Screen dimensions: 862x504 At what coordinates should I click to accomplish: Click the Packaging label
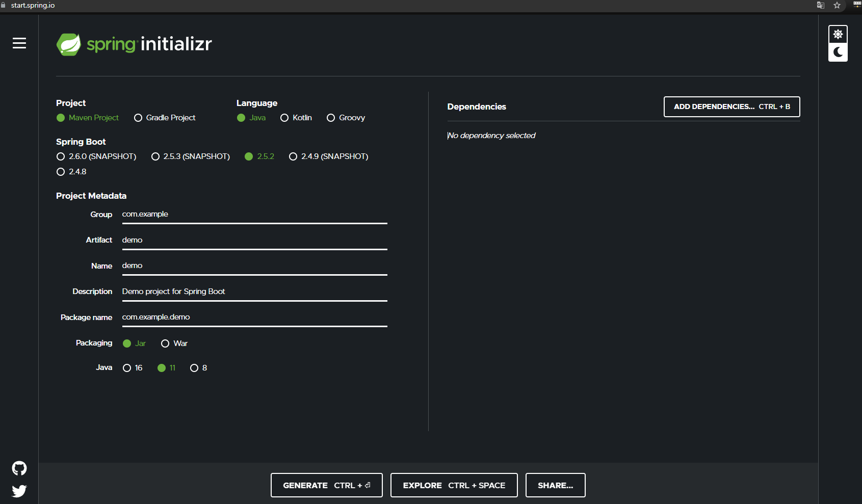94,343
